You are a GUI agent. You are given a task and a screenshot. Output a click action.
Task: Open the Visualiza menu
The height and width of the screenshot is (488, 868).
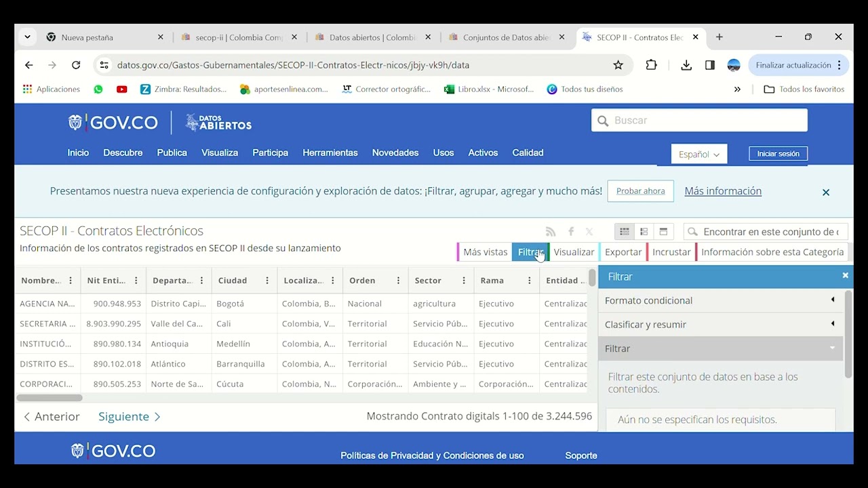[220, 152]
